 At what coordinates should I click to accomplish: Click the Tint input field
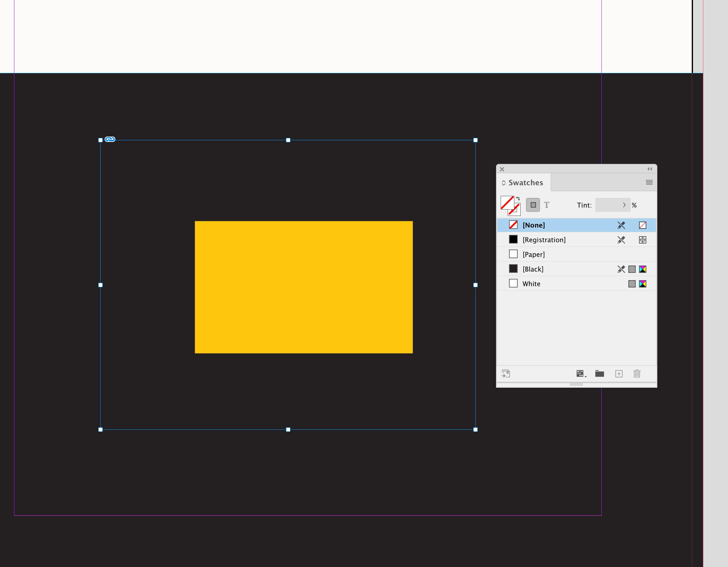tap(608, 205)
